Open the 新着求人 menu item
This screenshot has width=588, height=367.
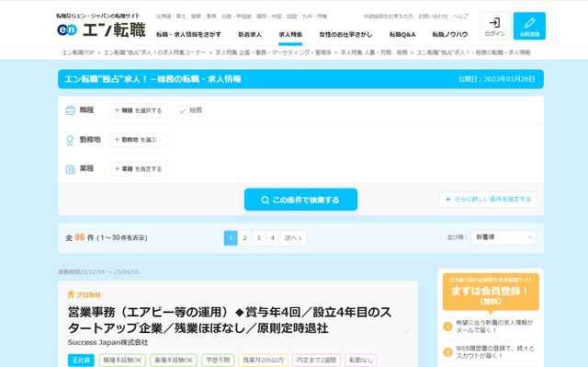250,35
